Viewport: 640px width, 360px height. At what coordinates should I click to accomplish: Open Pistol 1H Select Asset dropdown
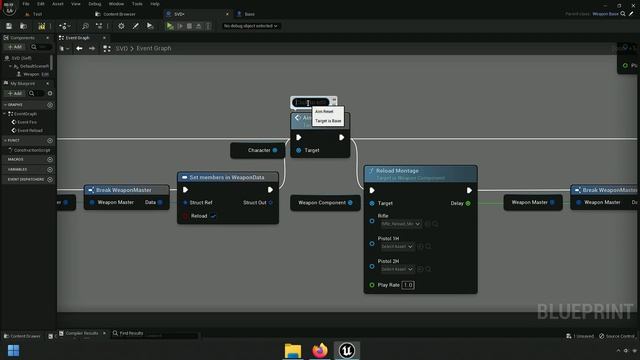[397, 247]
